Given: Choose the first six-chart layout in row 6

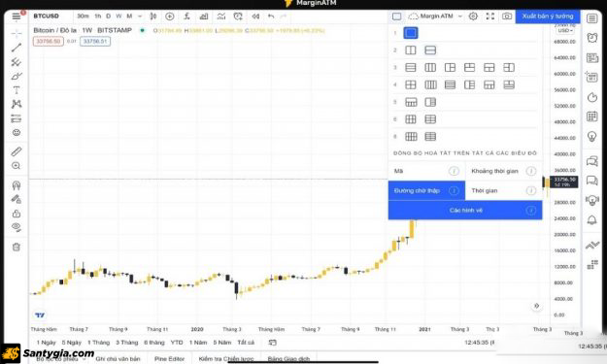Looking at the screenshot, I should click(x=411, y=119).
